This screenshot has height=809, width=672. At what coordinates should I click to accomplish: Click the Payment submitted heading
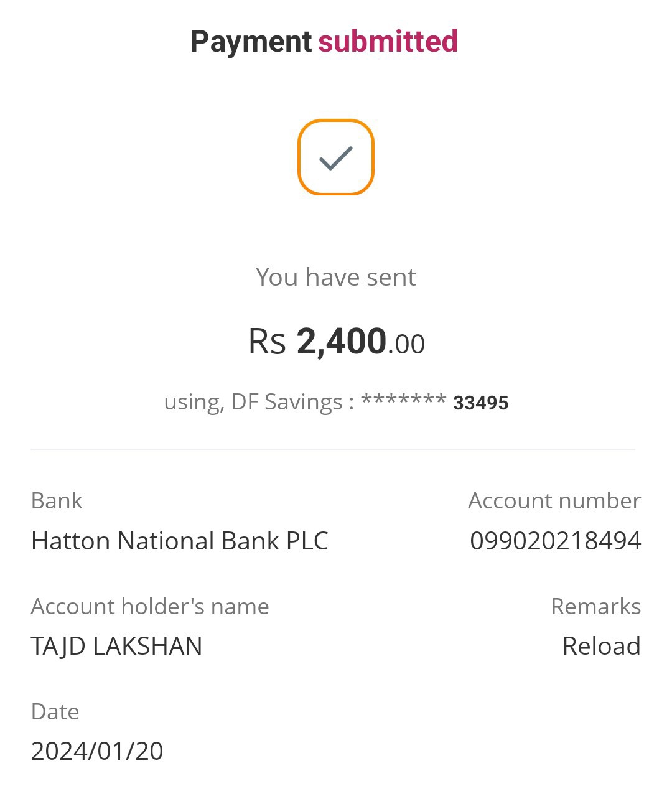pos(324,42)
